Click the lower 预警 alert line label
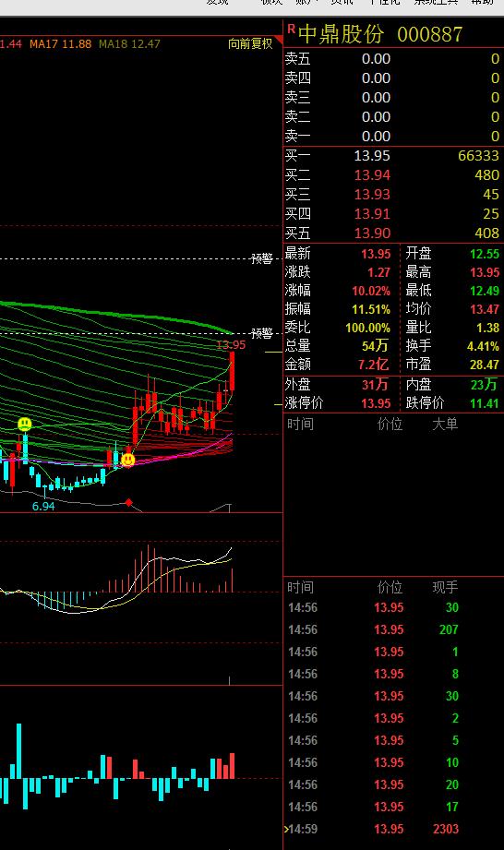This screenshot has height=850, width=504. (x=262, y=333)
